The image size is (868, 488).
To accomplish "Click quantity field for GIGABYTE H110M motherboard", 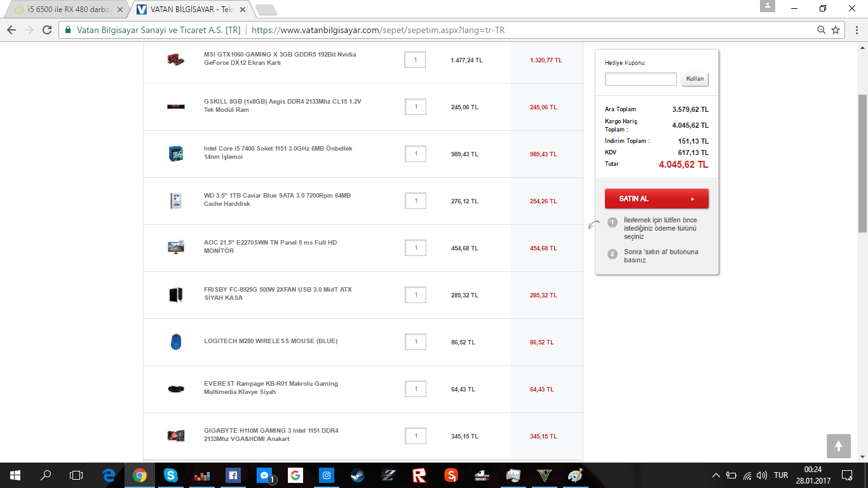I will (x=415, y=436).
